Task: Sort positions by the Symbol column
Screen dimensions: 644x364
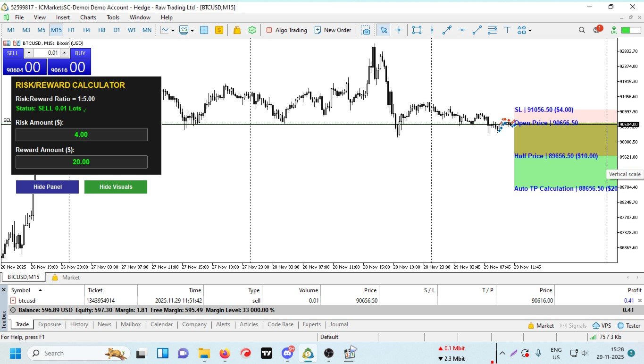Action: click(21, 290)
